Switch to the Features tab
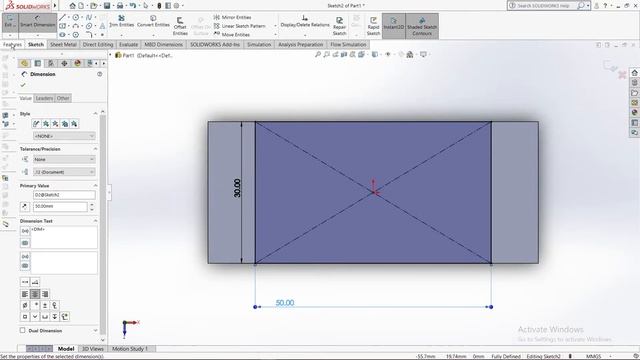Image resolution: width=640 pixels, height=360 pixels. point(12,44)
